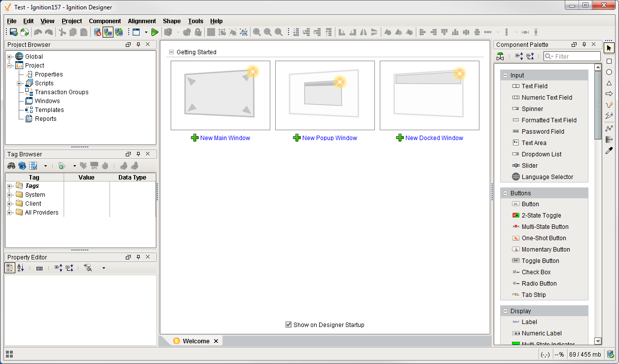
Task: Click the Undo arrow in the toolbar
Action: [38, 32]
